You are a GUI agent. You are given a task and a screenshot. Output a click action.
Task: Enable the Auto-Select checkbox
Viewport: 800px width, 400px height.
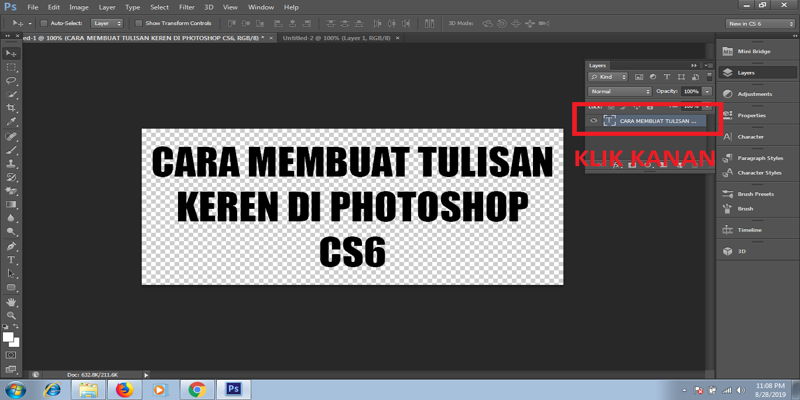click(x=43, y=23)
